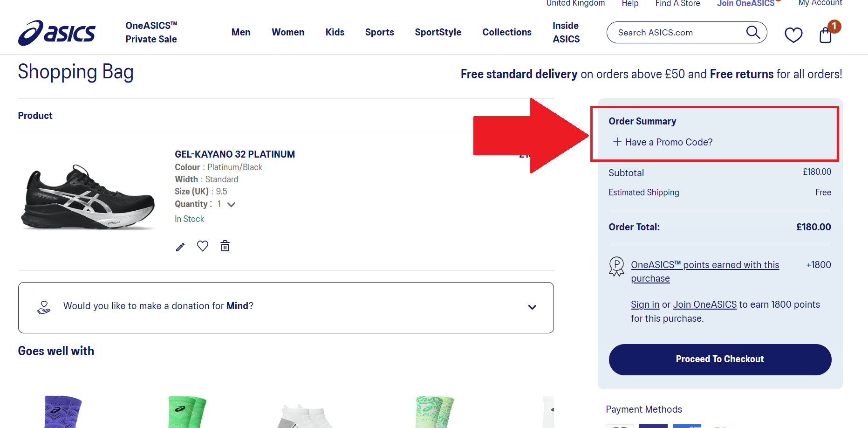868x428 pixels.
Task: Open the wishlist heart in header
Action: point(793,35)
